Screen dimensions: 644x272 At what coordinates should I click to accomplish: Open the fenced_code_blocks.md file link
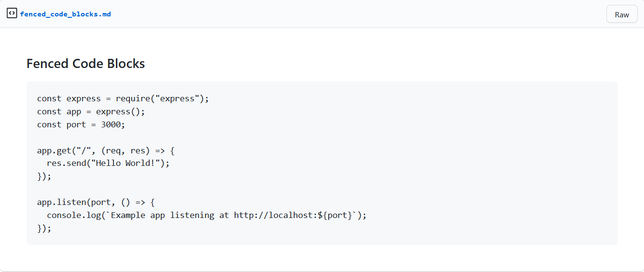tap(65, 14)
